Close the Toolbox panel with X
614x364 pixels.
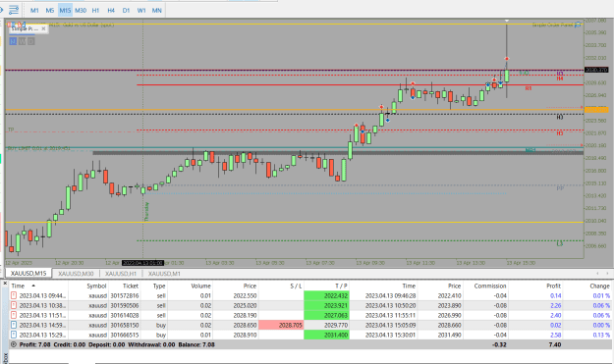coord(5,283)
